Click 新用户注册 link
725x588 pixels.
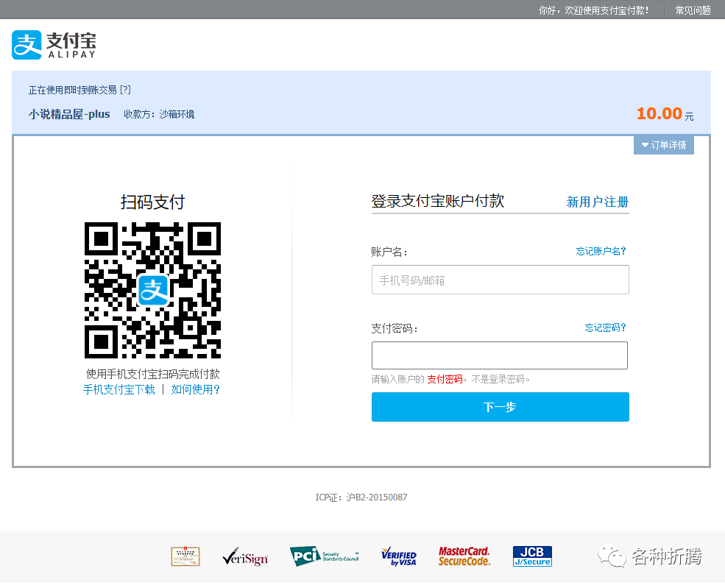pos(598,202)
